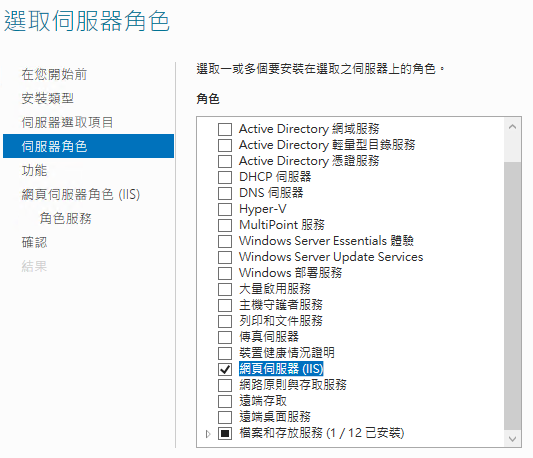The image size is (533, 458).
Task: Click the scroll down arrow in roles list
Action: tap(513, 439)
